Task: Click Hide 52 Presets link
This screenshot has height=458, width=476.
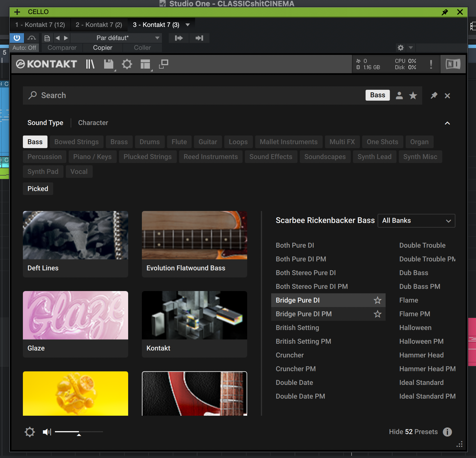Action: click(413, 432)
